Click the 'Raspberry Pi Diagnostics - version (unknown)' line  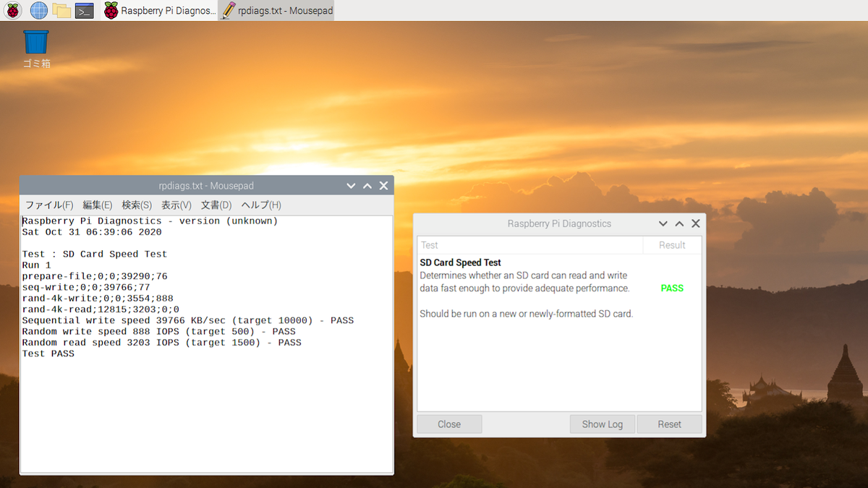[150, 221]
